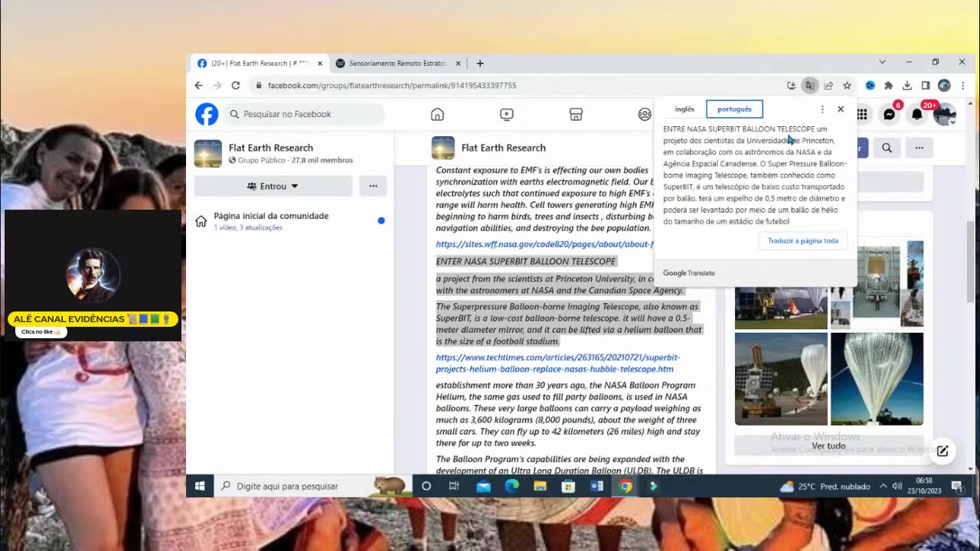Screen dimensions: 980x551
Task: Open the Windows Start menu
Action: [x=200, y=486]
